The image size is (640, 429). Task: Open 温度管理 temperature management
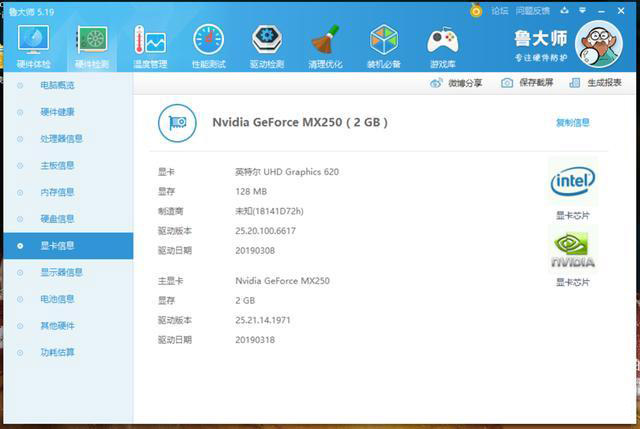coord(150,46)
